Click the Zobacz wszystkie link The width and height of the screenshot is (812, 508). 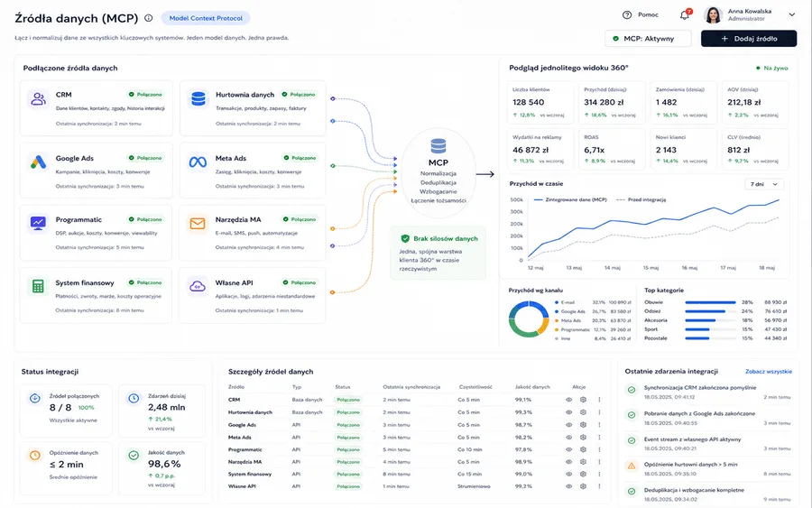point(769,371)
